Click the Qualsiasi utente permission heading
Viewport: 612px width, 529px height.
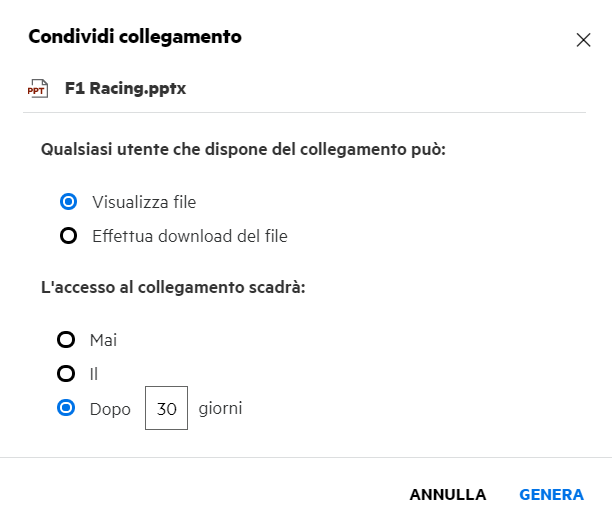point(243,150)
